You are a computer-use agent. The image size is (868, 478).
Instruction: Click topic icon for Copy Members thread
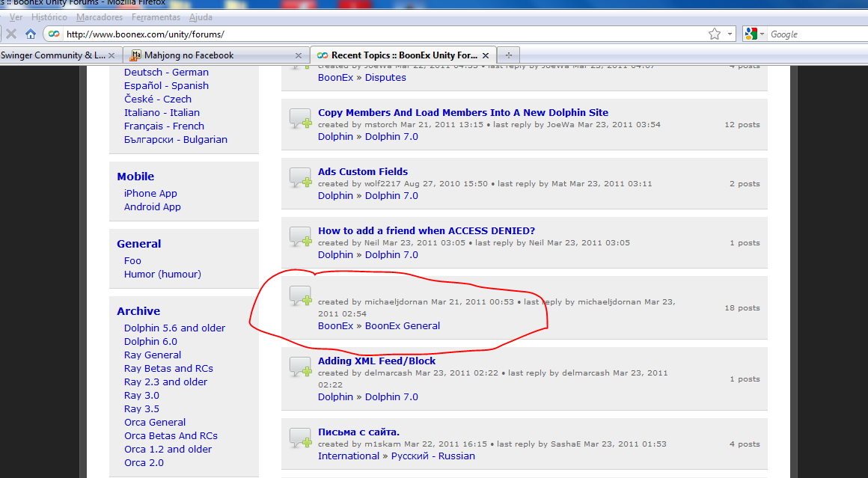pyautogui.click(x=301, y=118)
